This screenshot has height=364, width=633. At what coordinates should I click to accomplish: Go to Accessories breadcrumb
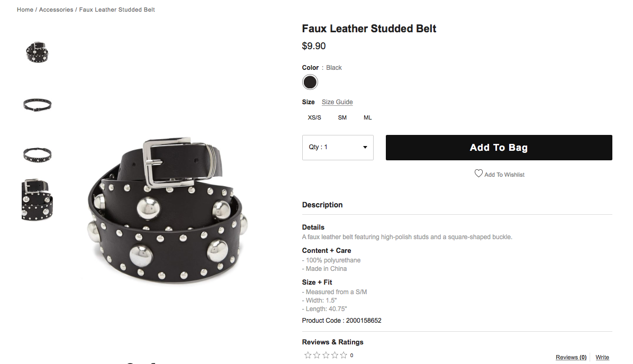[x=56, y=10]
